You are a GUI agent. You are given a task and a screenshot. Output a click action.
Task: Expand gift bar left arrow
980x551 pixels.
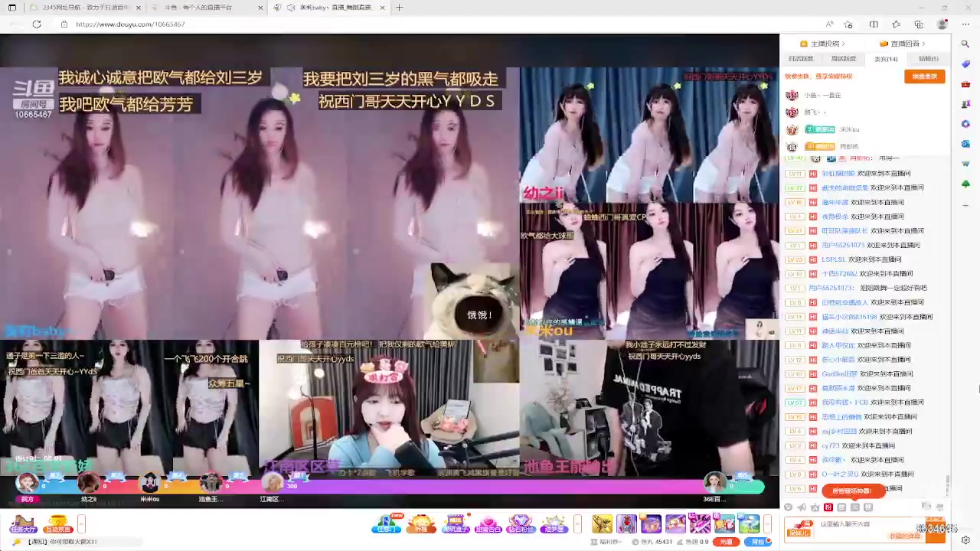point(578,524)
